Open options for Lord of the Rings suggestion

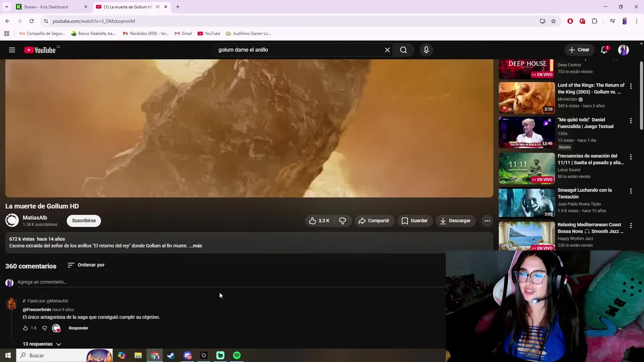pos(631,86)
